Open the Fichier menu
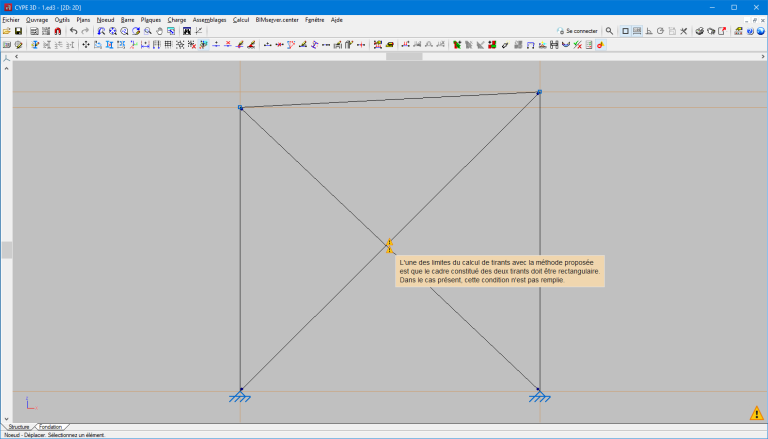768x439 pixels. coord(11,19)
